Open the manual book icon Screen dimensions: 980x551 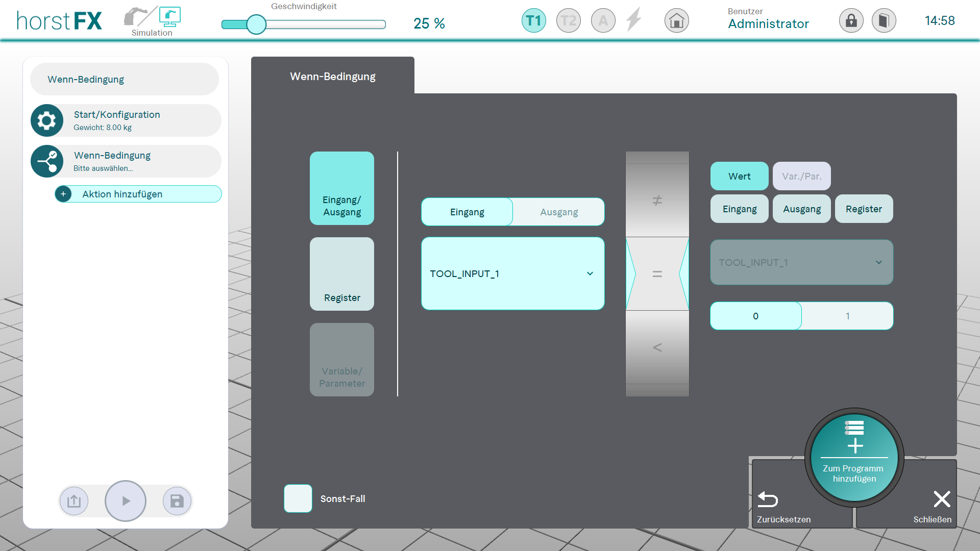[x=884, y=21]
